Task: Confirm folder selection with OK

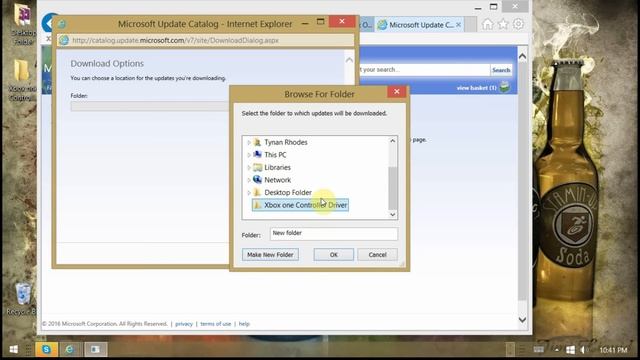Action: click(333, 255)
